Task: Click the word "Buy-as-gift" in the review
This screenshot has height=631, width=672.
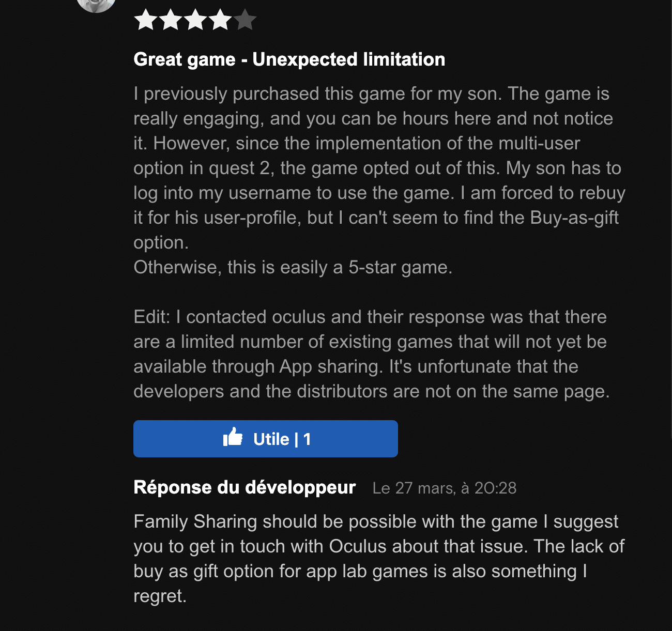Action: 575,218
